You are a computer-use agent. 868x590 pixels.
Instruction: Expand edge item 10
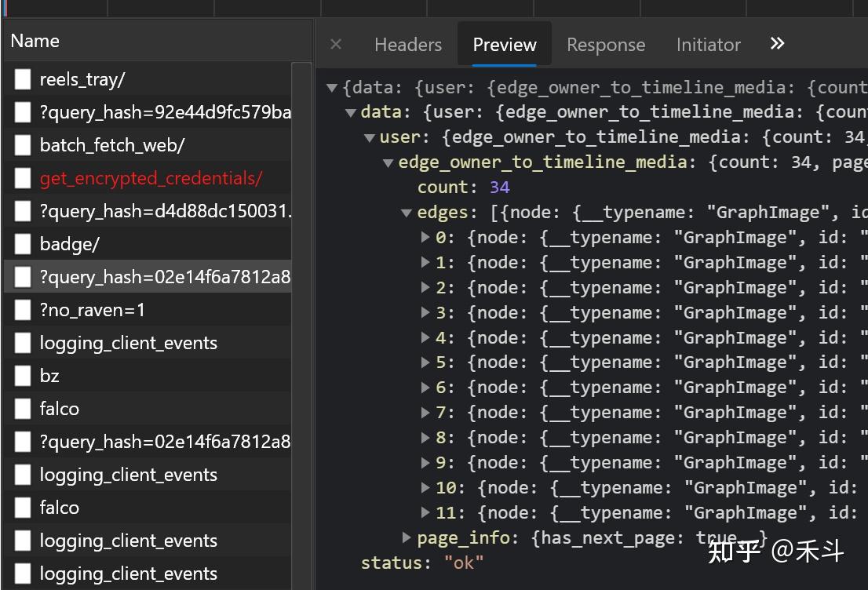click(425, 487)
